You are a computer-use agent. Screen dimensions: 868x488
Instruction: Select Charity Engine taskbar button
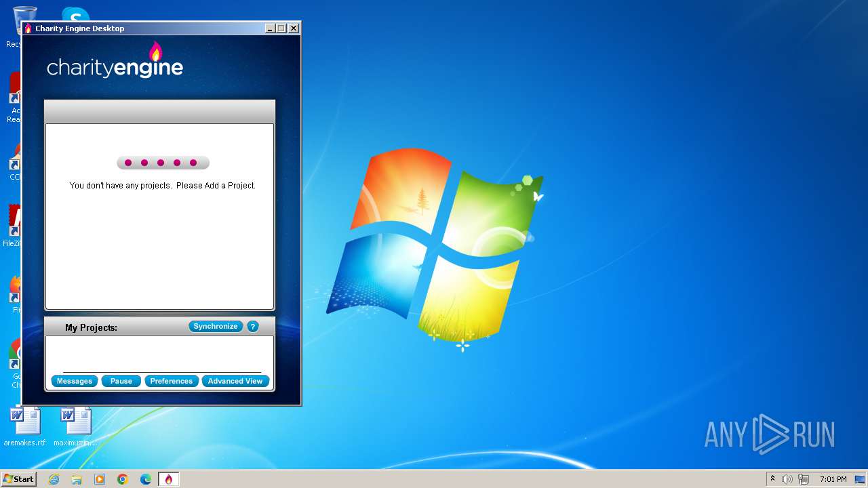[169, 479]
